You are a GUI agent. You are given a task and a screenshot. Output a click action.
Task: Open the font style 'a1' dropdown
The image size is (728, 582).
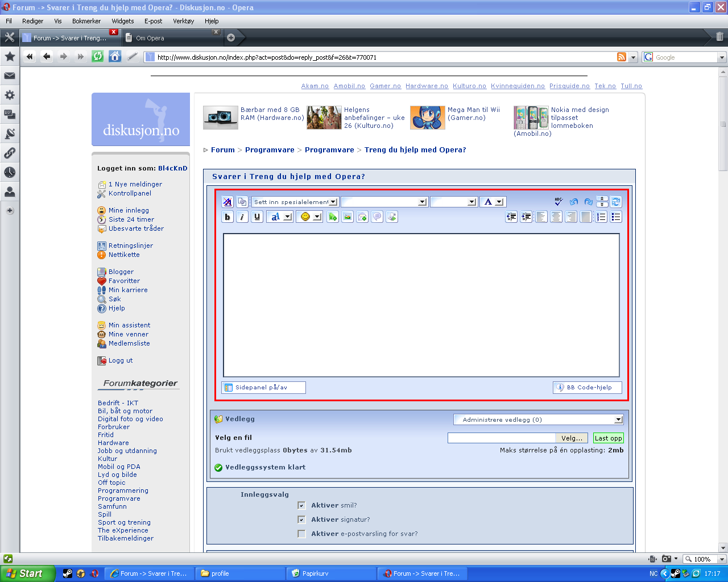pos(280,217)
